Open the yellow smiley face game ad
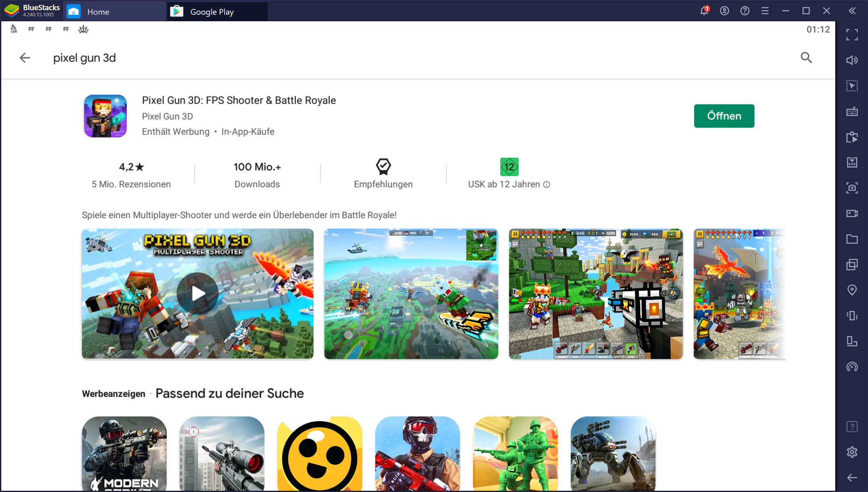The image size is (868, 492). click(x=319, y=454)
